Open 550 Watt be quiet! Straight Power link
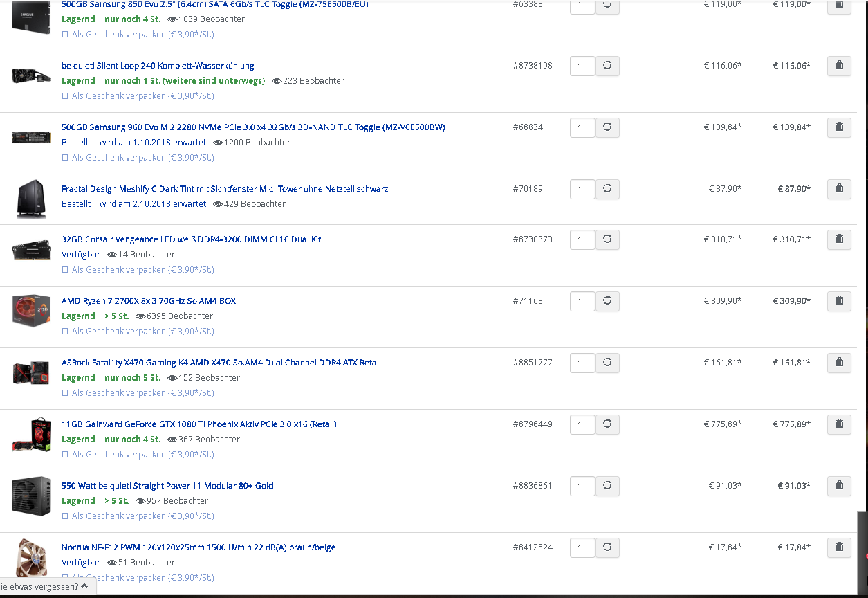The image size is (868, 598). coord(167,486)
